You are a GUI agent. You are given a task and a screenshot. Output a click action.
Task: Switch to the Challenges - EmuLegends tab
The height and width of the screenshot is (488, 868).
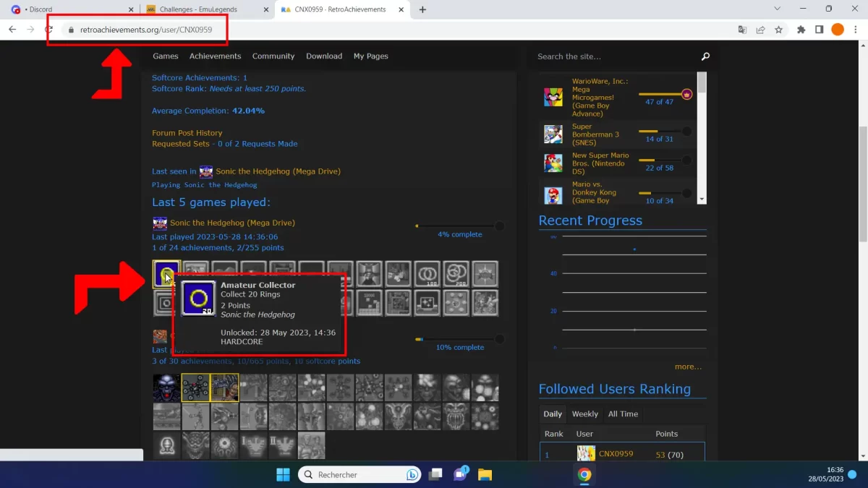coord(206,9)
